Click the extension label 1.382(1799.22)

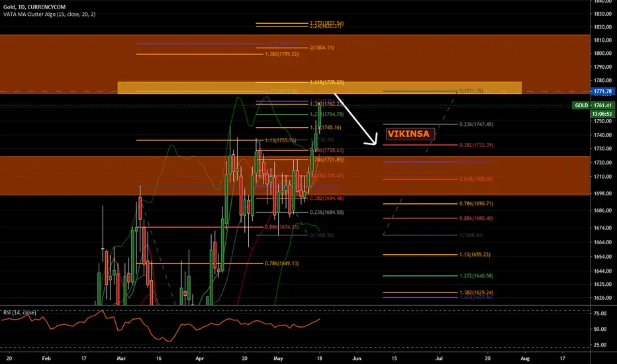point(282,54)
